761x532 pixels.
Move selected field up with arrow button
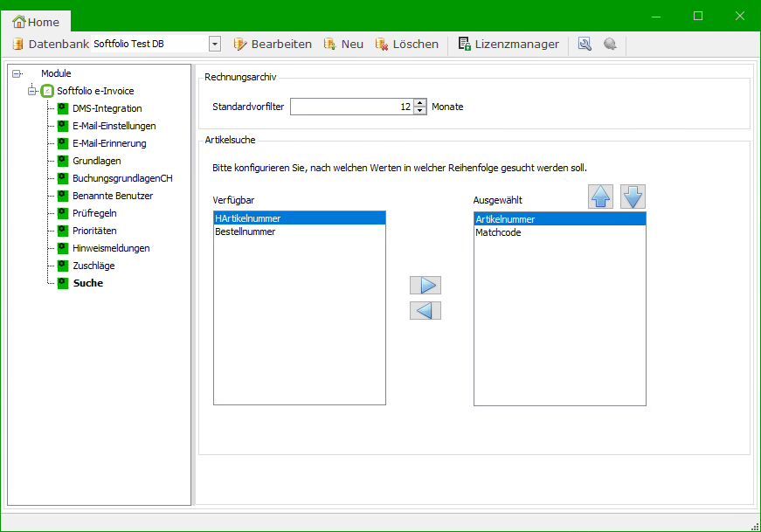coord(601,197)
